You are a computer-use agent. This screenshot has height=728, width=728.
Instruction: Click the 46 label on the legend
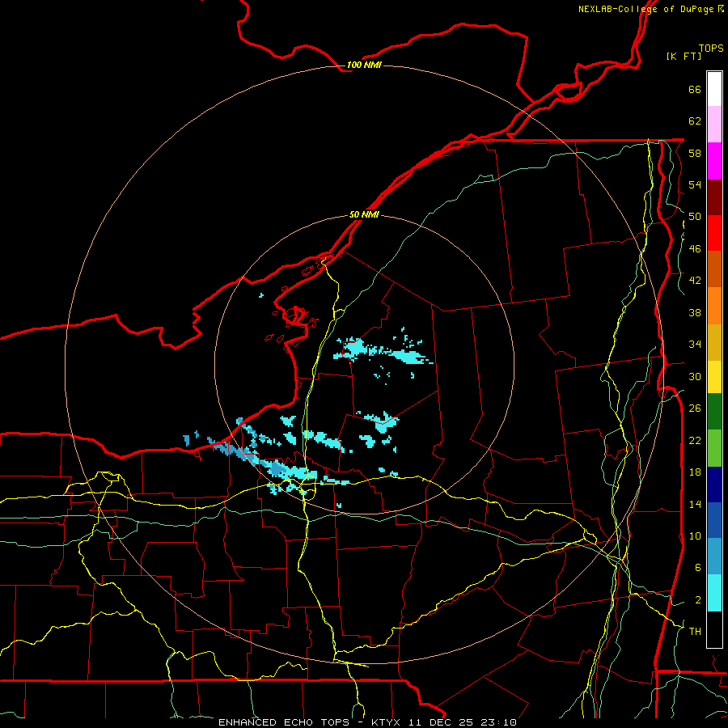[695, 249]
